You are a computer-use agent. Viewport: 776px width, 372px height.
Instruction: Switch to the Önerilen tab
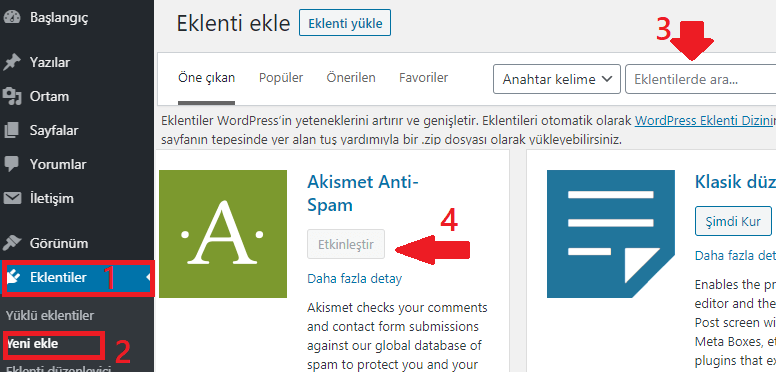[x=351, y=78]
